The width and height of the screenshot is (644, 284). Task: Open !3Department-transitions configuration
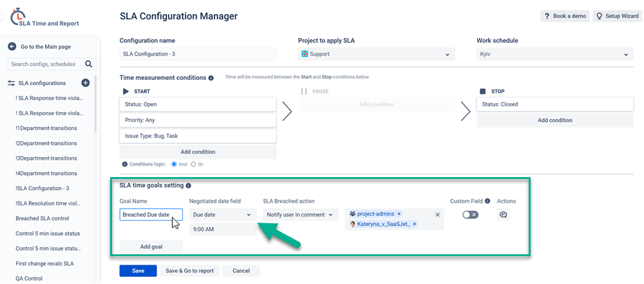46,158
